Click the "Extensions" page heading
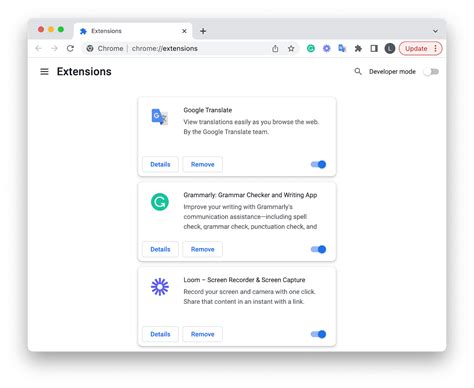The width and height of the screenshot is (474, 388). coord(84,72)
